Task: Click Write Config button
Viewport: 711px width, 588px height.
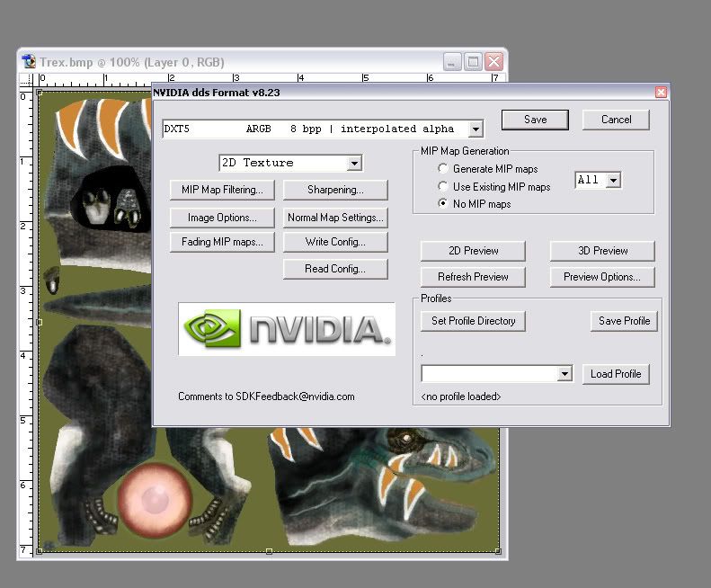Action: click(x=335, y=242)
